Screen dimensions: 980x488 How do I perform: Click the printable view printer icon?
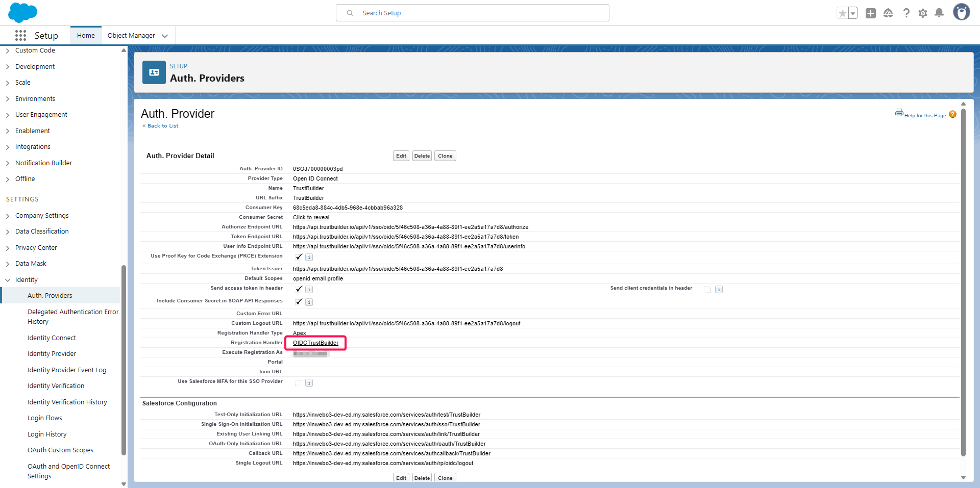(899, 113)
